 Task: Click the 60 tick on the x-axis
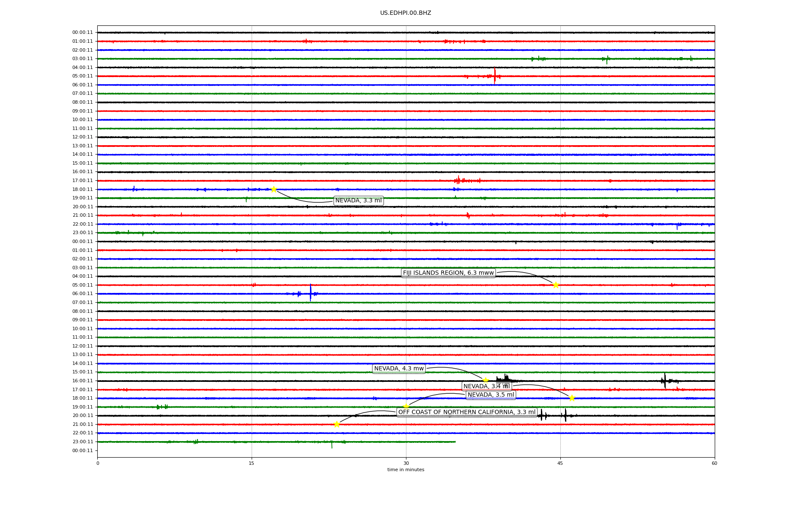tap(714, 463)
